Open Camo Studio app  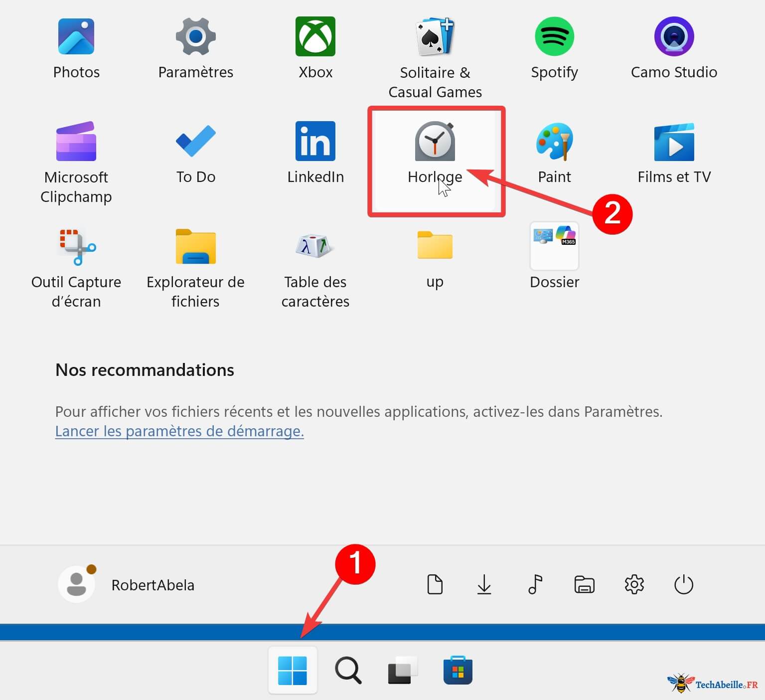674,49
